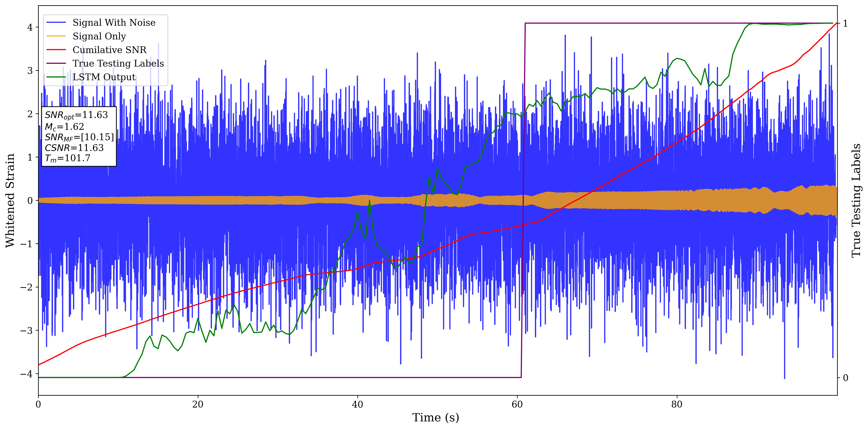868x429 pixels.
Task: Click the green legend line swatch
Action: click(x=56, y=77)
